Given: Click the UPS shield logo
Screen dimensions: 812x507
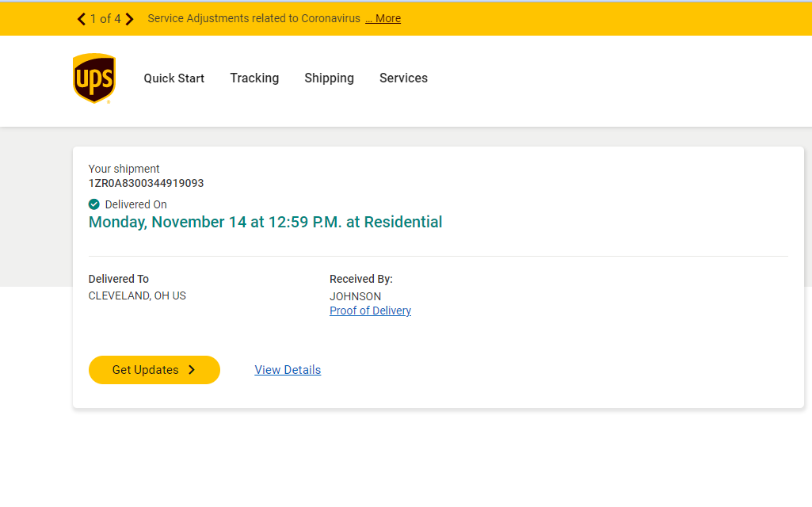Looking at the screenshot, I should click(x=94, y=78).
